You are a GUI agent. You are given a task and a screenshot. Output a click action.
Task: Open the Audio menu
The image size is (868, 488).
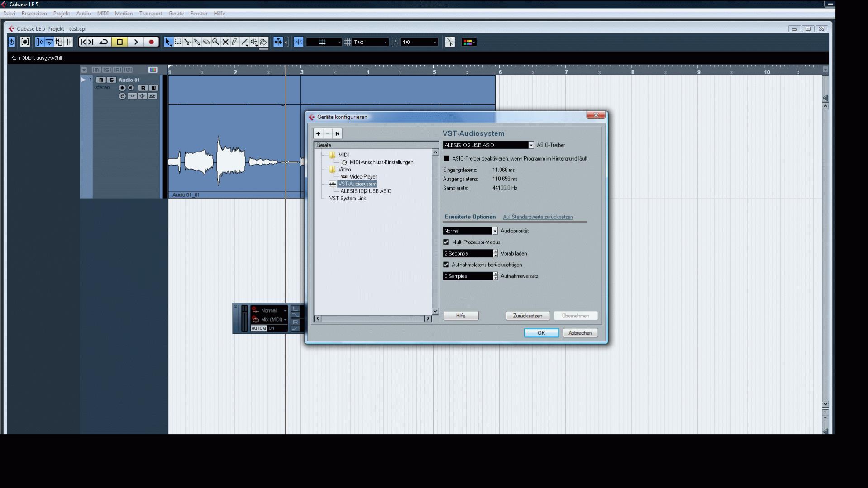(83, 14)
